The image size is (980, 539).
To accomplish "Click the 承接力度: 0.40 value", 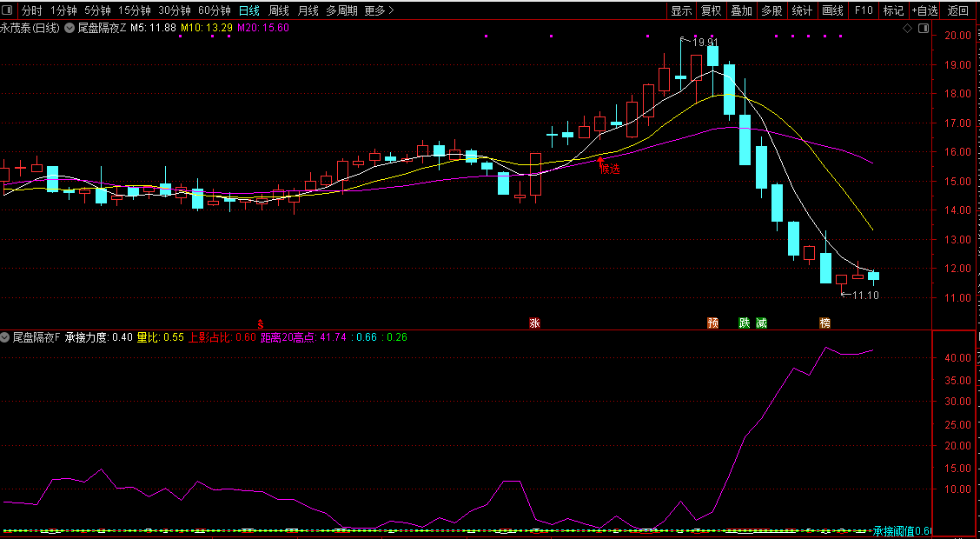I will 99,337.
